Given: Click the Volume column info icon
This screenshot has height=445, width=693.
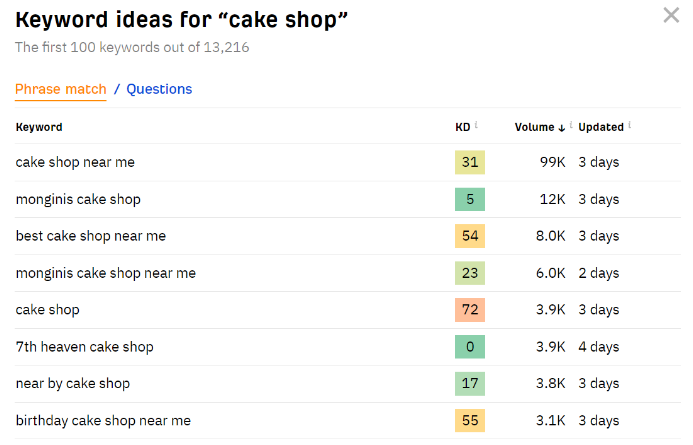Looking at the screenshot, I should tap(571, 125).
